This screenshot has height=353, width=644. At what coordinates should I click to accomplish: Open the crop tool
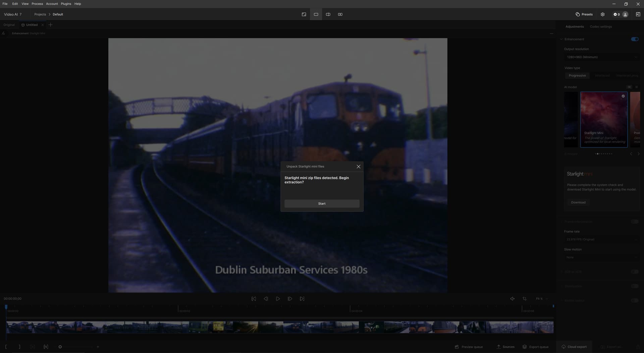(524, 299)
